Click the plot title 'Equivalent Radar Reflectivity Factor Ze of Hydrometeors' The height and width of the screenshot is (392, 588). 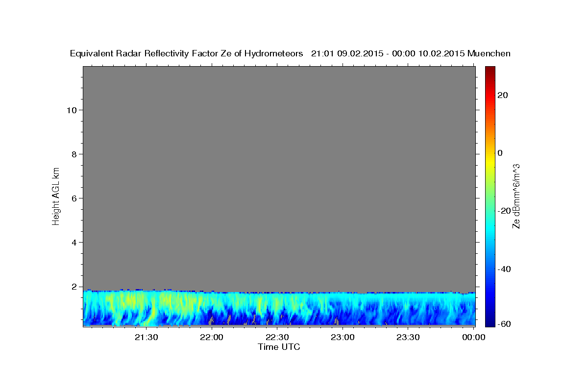187,54
